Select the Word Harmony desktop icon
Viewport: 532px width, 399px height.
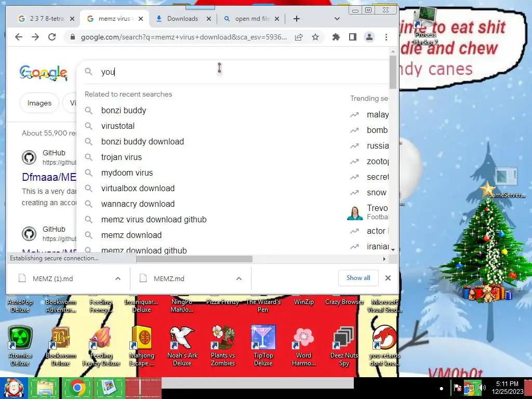[303, 345]
